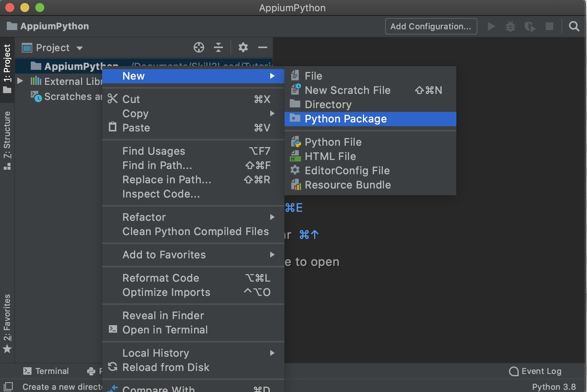
Task: Open the Event Log
Action: click(x=536, y=371)
